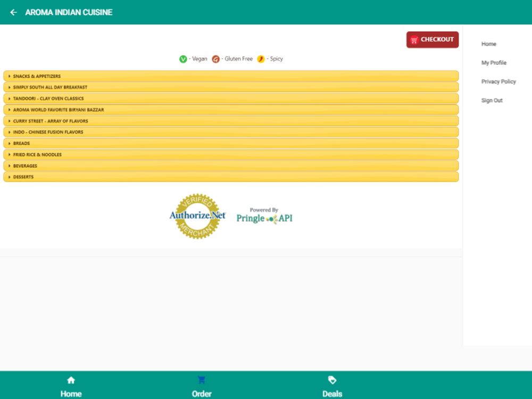Switch to the Order tab label
The image size is (532, 399).
[x=202, y=394]
